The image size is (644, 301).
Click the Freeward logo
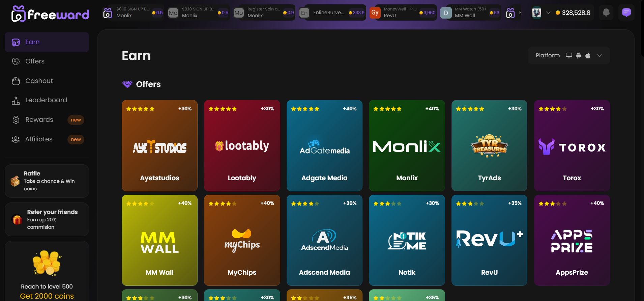click(x=50, y=13)
